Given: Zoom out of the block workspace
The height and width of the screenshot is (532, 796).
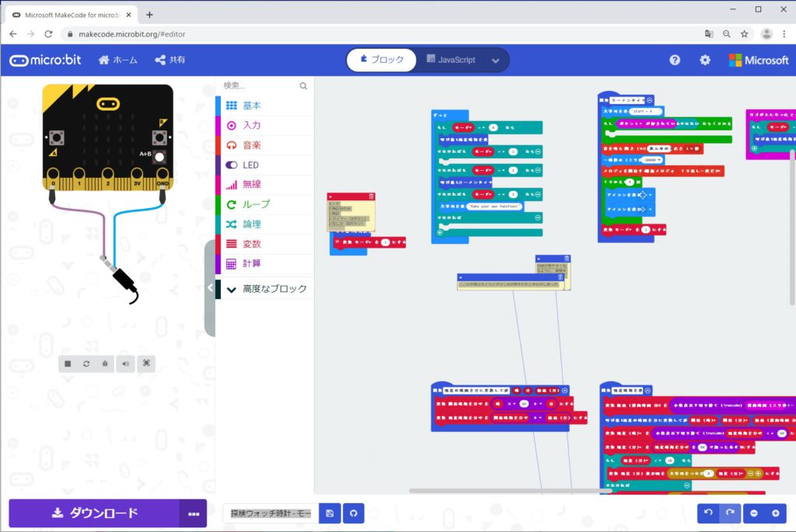Looking at the screenshot, I should coord(754,513).
